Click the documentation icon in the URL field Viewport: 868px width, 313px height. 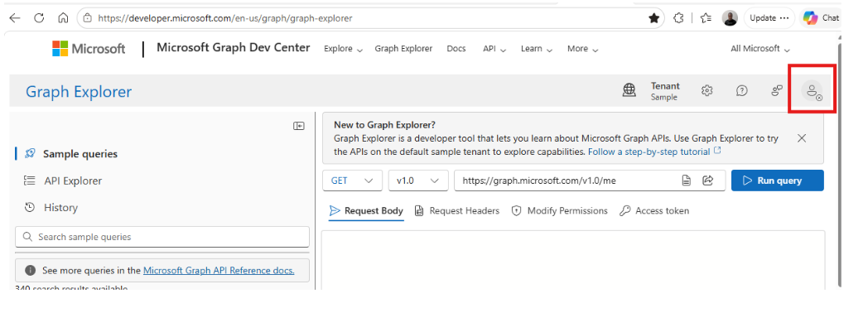[x=687, y=181]
